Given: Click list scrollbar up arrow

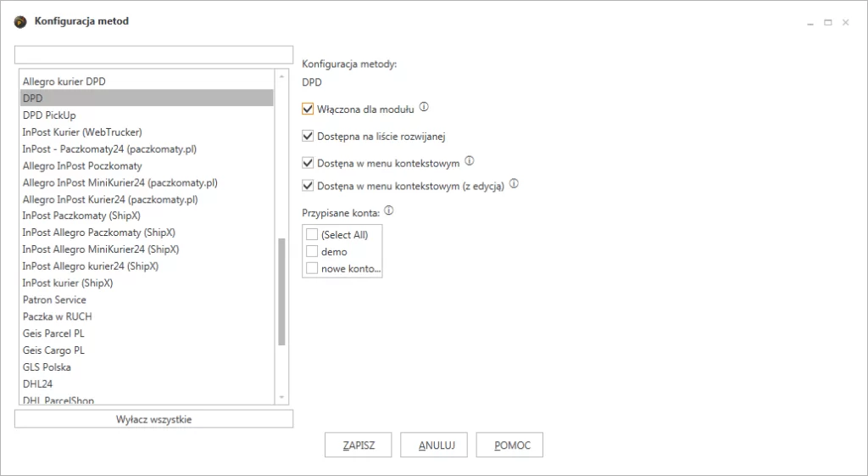Looking at the screenshot, I should coord(281,76).
